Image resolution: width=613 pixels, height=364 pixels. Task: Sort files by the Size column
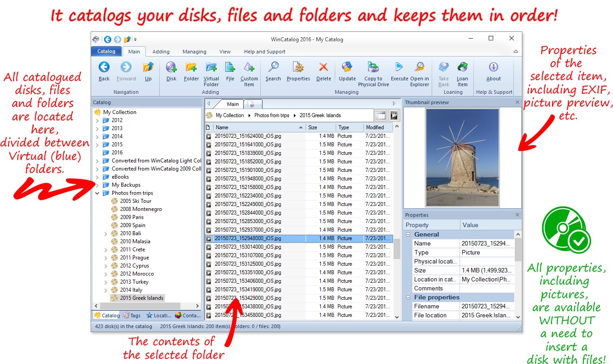(321, 127)
